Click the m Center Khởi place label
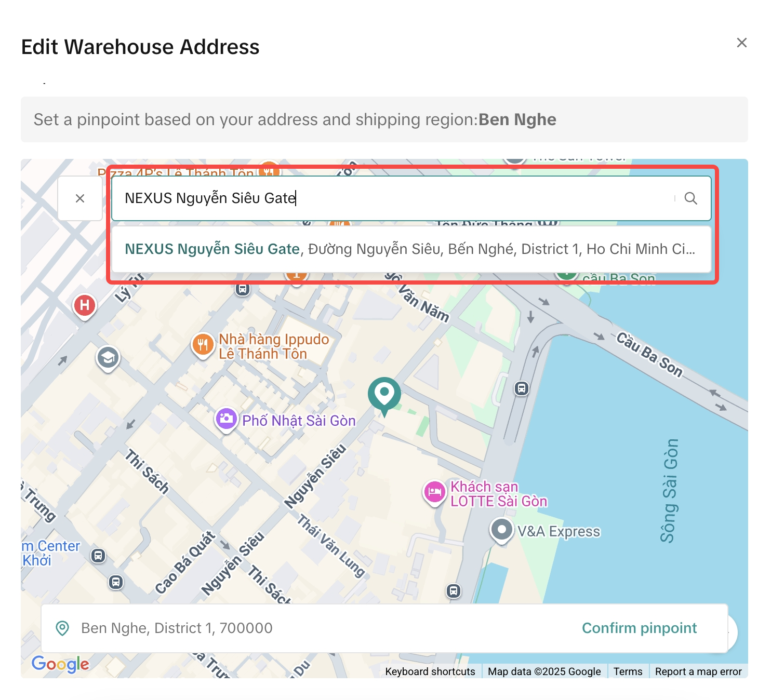The width and height of the screenshot is (771, 700). [x=51, y=553]
